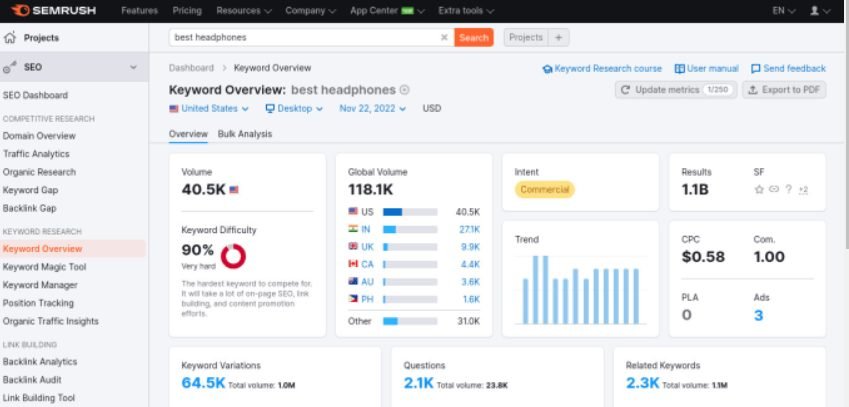
Task: Click the star SERP feature icon
Action: [759, 189]
